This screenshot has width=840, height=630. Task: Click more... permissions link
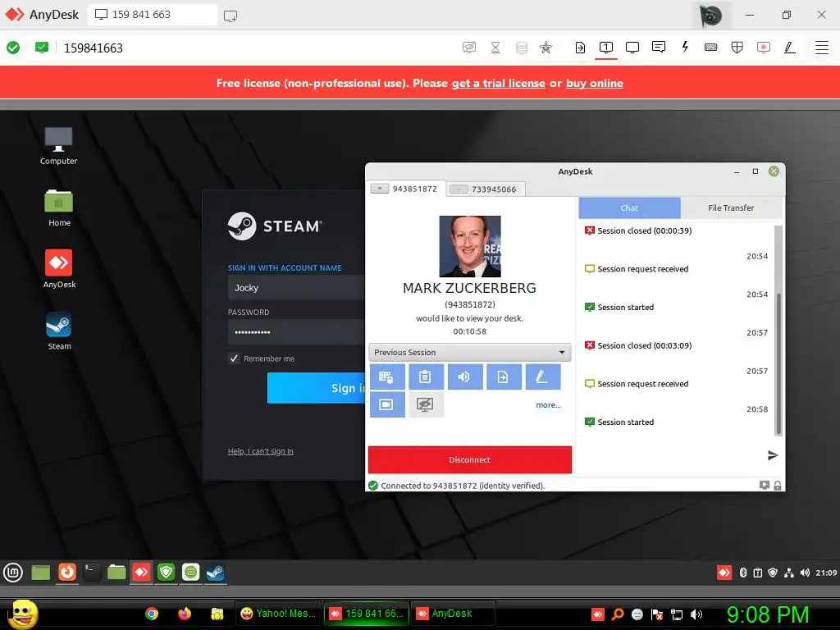[x=548, y=405]
